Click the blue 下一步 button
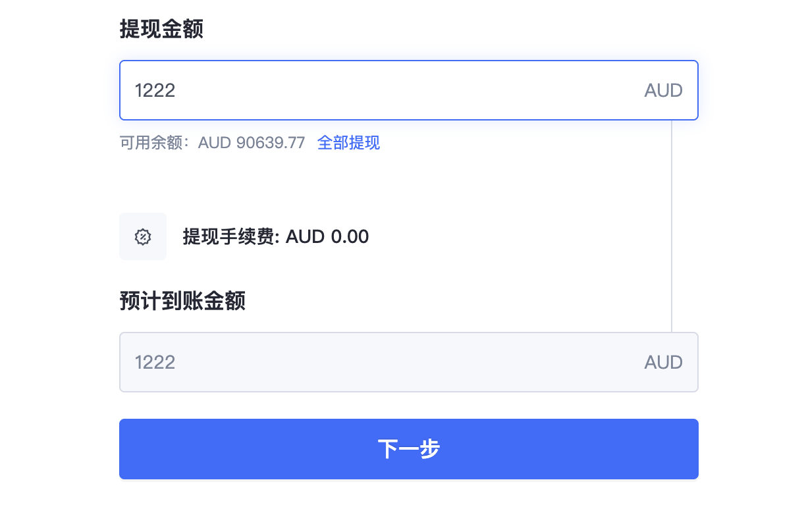Viewport: 806px width, 532px height. [409, 449]
